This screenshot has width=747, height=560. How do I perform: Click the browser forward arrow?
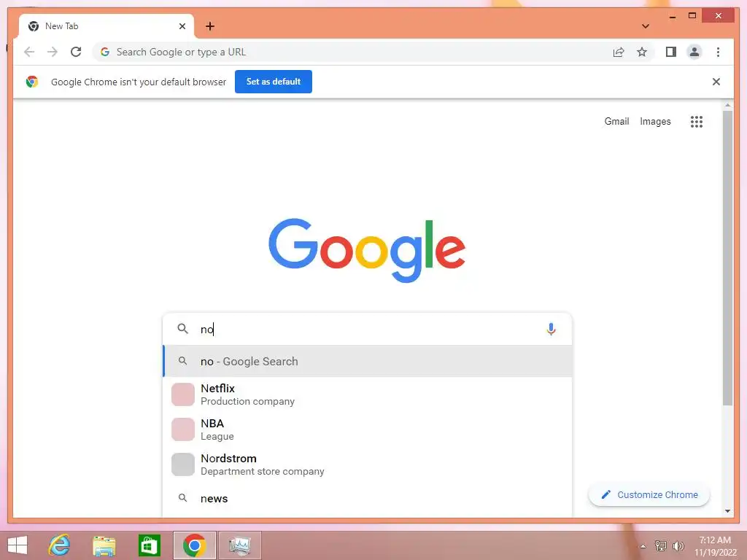pyautogui.click(x=53, y=52)
